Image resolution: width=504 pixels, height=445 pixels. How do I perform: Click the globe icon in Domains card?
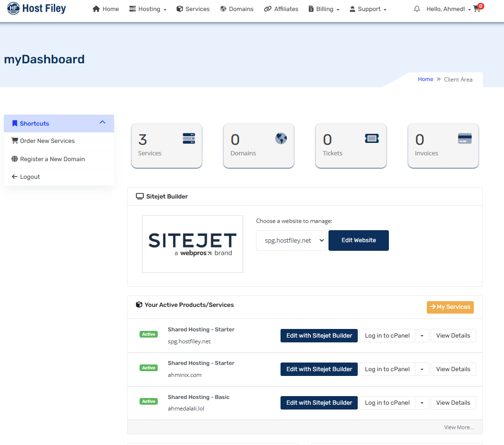pos(281,139)
